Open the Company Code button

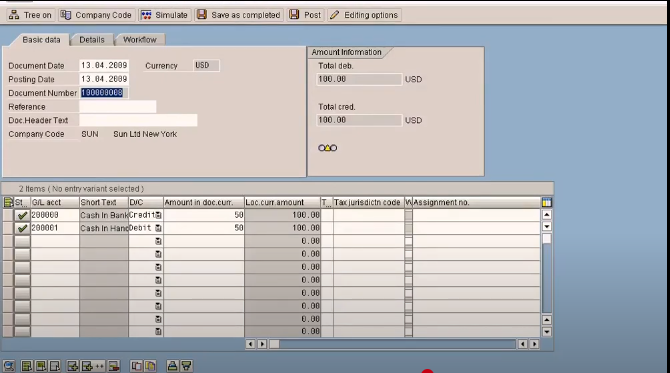(x=96, y=15)
